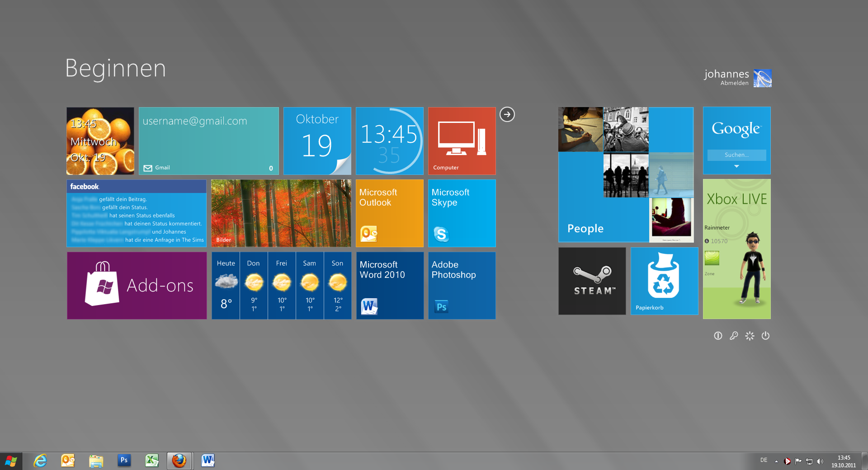Open the People tile
Image resolution: width=868 pixels, height=470 pixels.
(x=626, y=175)
